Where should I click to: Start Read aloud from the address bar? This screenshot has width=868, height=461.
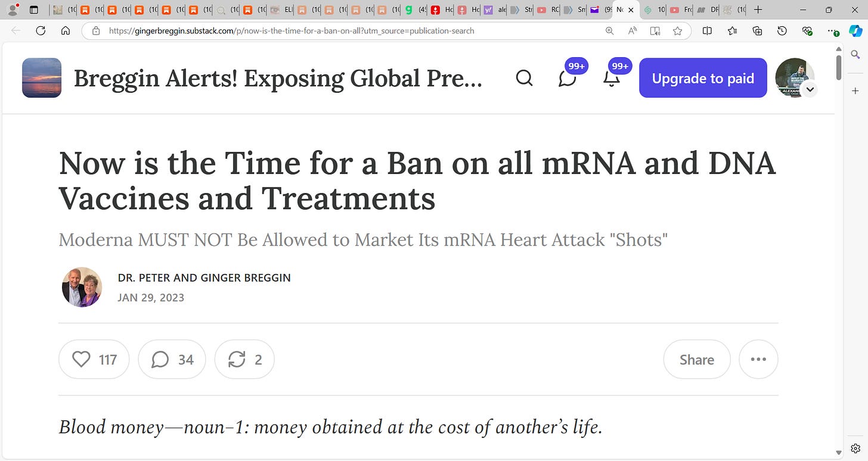pos(632,31)
